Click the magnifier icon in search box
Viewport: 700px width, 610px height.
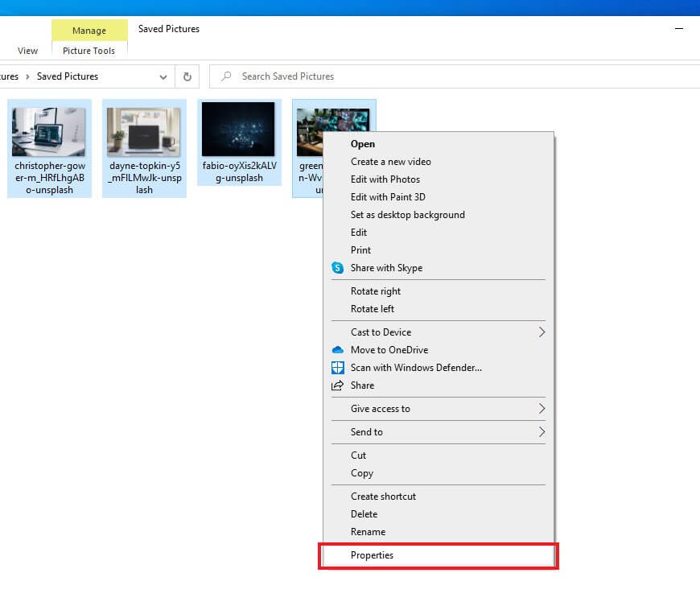click(x=226, y=76)
